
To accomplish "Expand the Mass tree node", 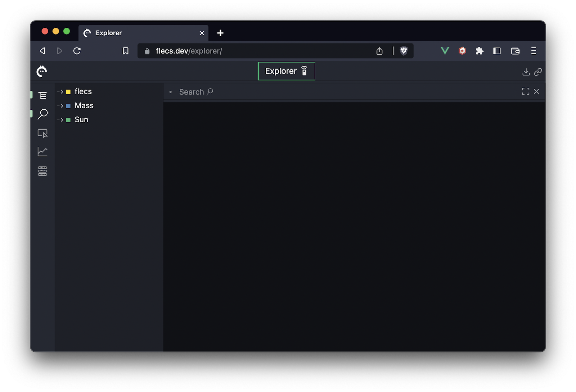I will tap(62, 106).
